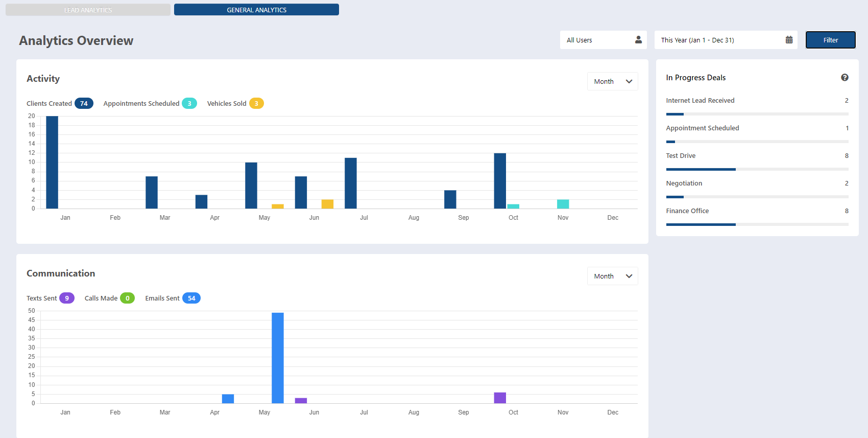Screen dimensions: 868x438
Task: Click the Analytics Overview heading
Action: 76,40
